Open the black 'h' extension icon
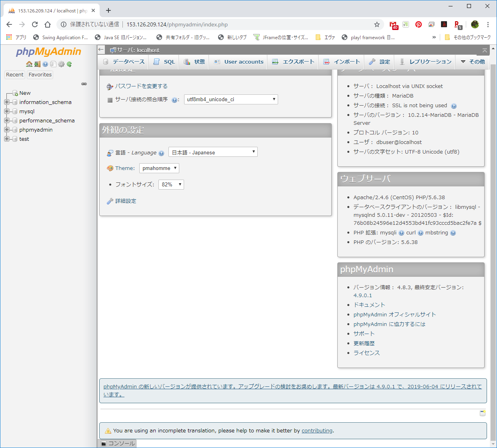This screenshot has width=497, height=448. 444,24
